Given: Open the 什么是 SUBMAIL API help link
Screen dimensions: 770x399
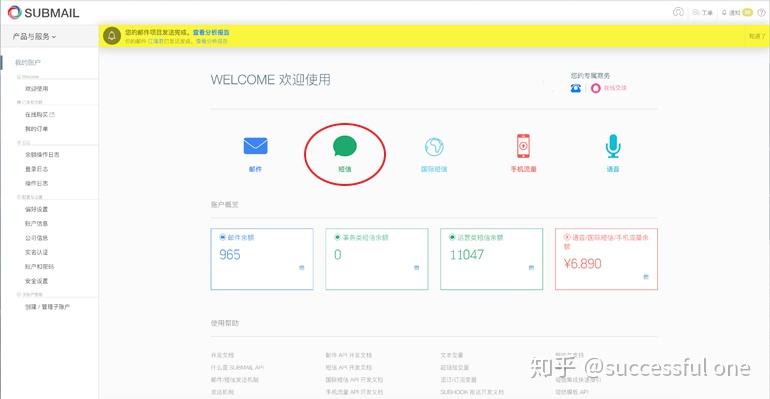Looking at the screenshot, I should tap(238, 367).
